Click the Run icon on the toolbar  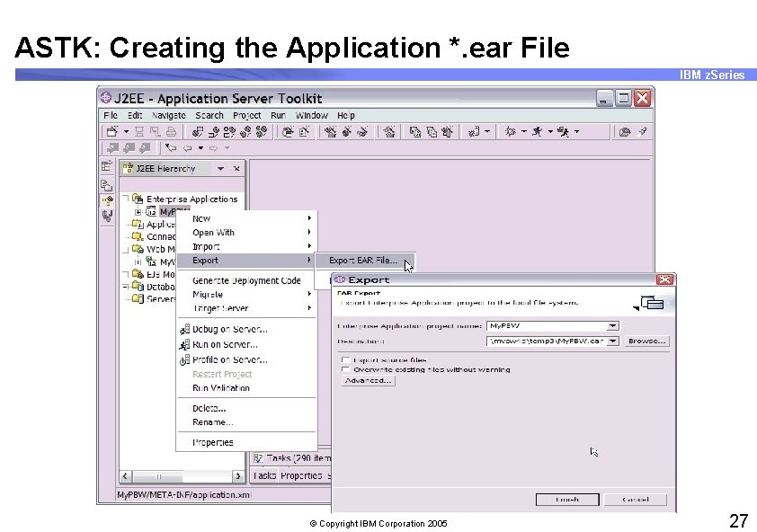[x=537, y=131]
